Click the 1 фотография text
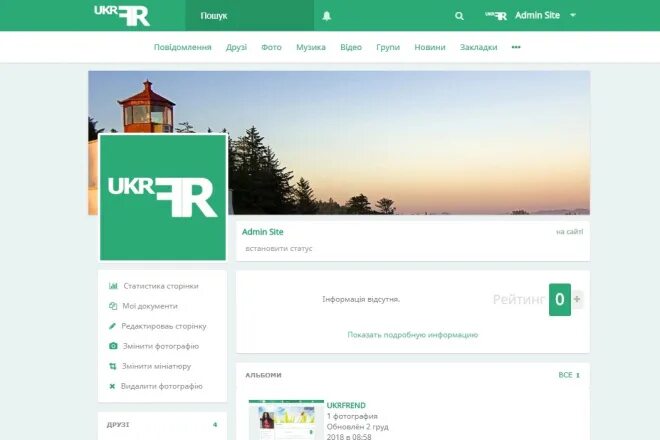This screenshot has width=660, height=440. (352, 416)
